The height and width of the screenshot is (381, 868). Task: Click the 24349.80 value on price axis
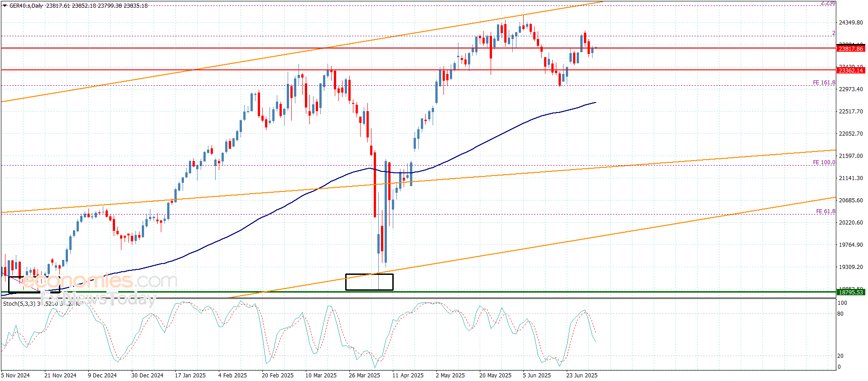click(x=851, y=23)
